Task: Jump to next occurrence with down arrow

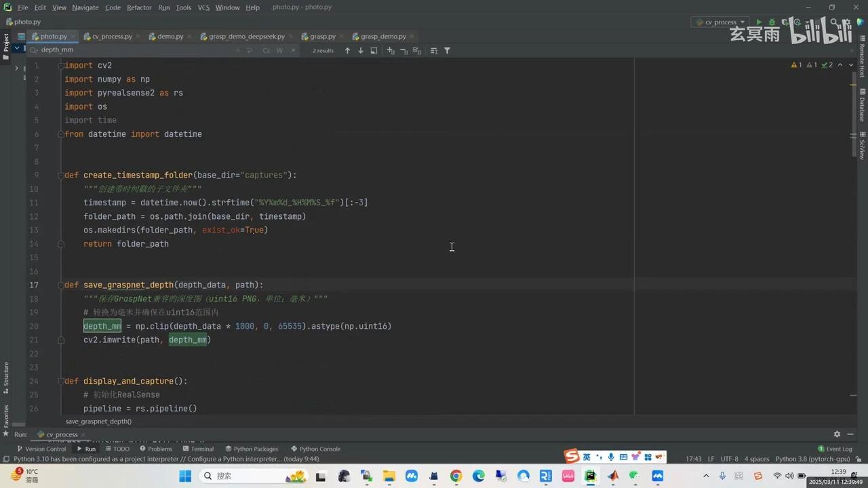Action: 360,50
